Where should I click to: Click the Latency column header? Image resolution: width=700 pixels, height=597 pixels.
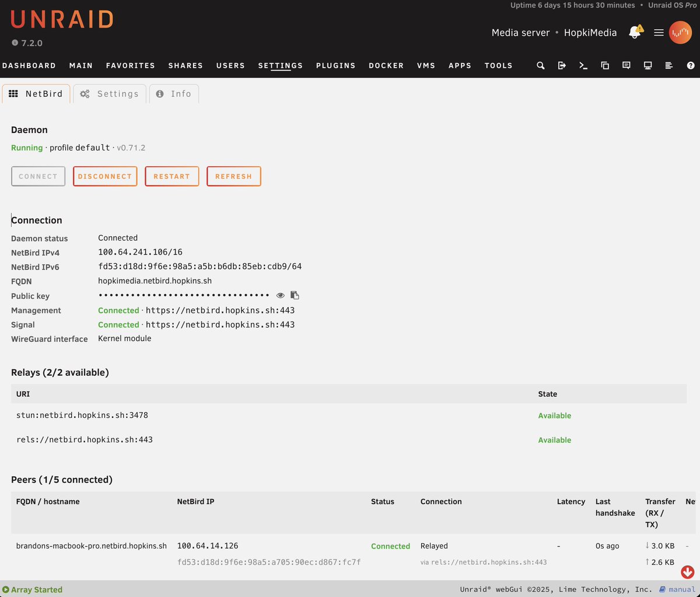click(571, 501)
